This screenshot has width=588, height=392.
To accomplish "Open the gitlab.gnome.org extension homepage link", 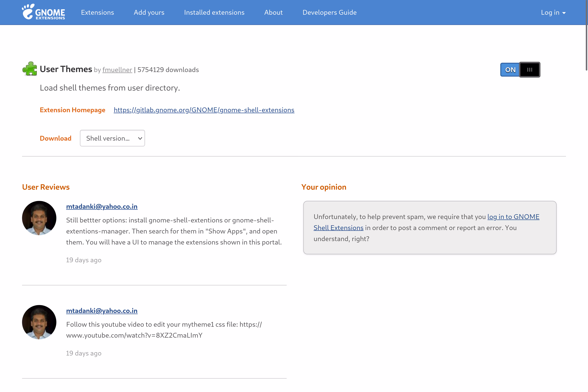I will pos(204,110).
